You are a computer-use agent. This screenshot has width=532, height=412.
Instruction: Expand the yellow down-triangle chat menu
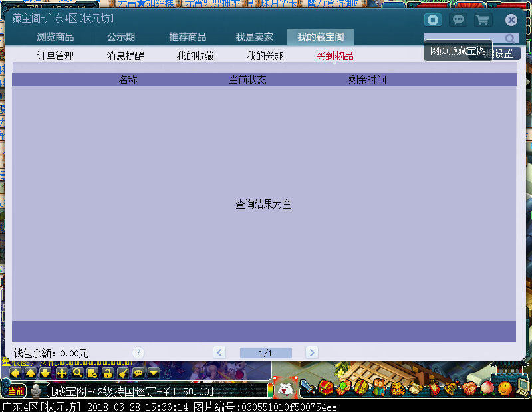pyautogui.click(x=154, y=373)
